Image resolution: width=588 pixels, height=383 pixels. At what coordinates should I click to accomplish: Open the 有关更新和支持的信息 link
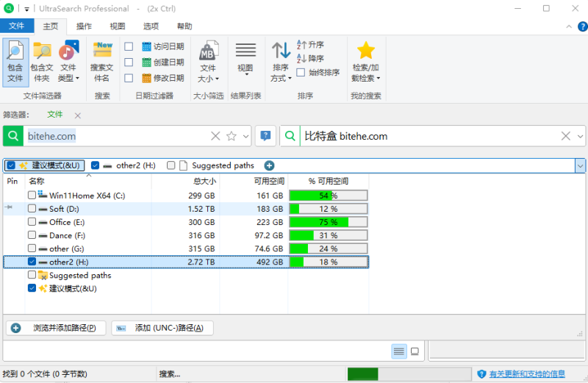coord(527,374)
